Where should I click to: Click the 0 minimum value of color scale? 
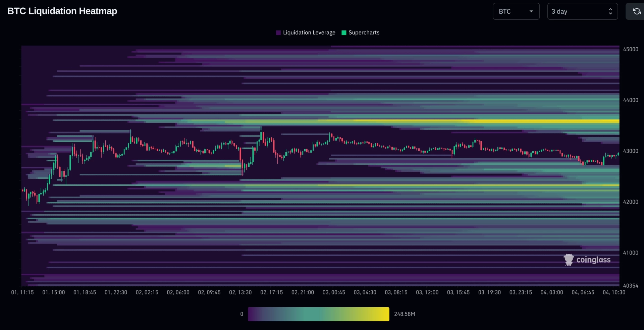pyautogui.click(x=241, y=314)
